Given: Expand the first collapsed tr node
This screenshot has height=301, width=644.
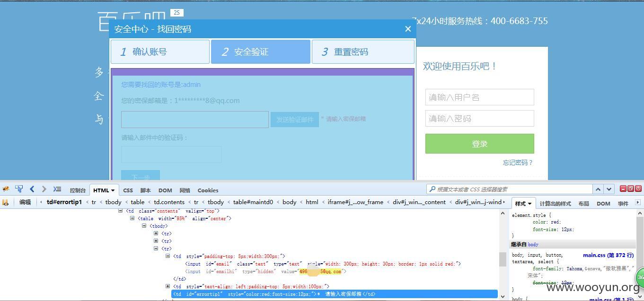Looking at the screenshot, I should (x=156, y=233).
